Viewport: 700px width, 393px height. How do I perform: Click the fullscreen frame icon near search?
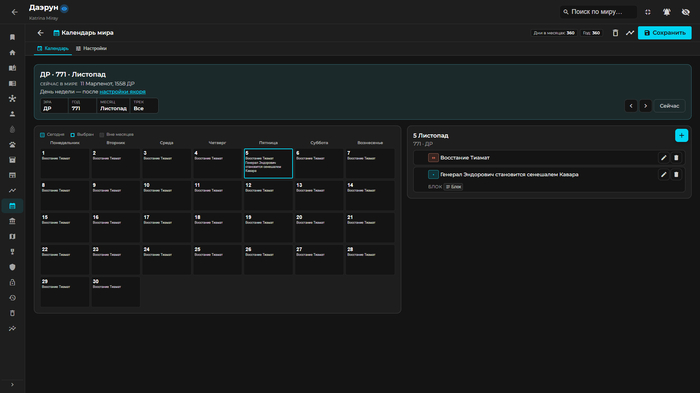tap(648, 12)
